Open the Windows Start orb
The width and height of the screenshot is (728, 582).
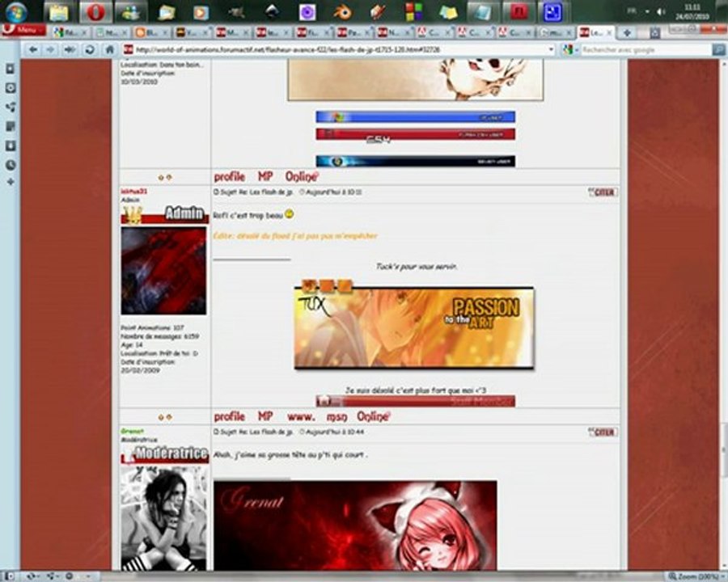(16, 12)
